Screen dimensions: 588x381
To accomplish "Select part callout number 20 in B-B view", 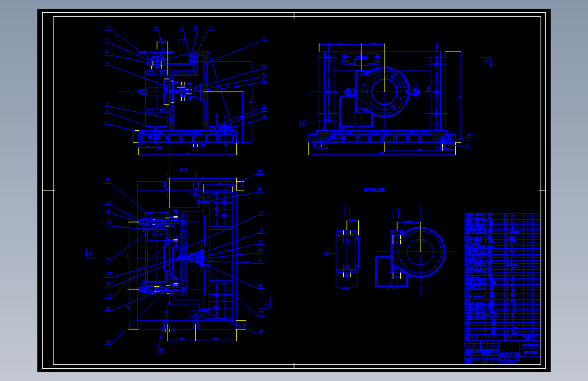I will [x=108, y=309].
